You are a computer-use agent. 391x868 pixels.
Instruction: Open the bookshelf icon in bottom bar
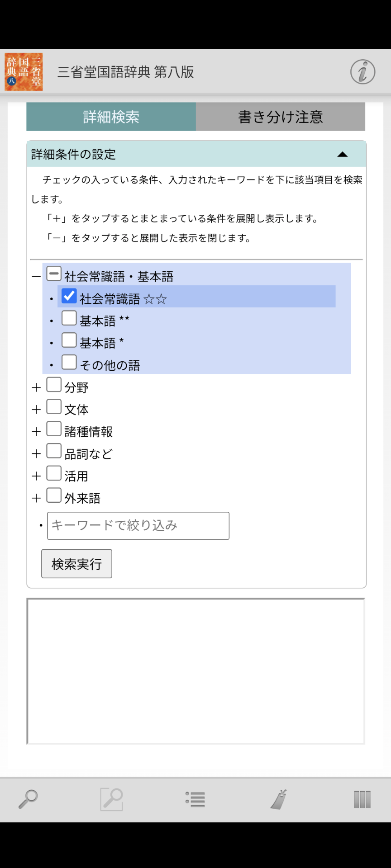click(x=362, y=799)
